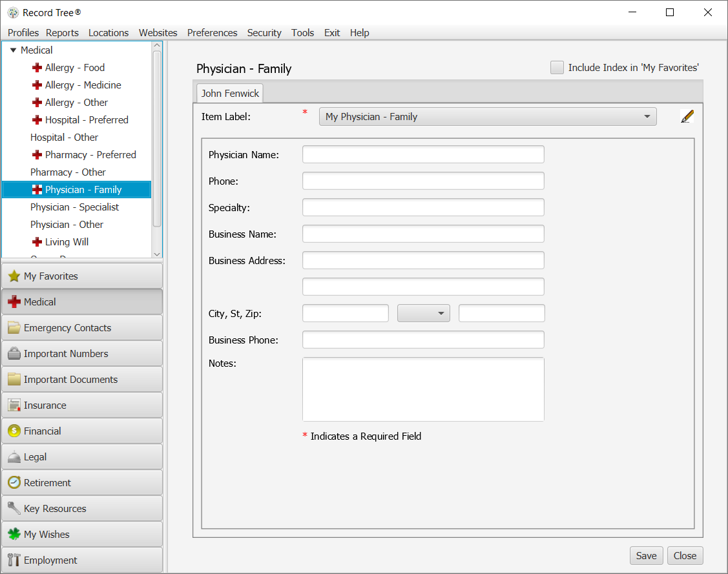Switch to the John Fenwick tab

pyautogui.click(x=229, y=93)
